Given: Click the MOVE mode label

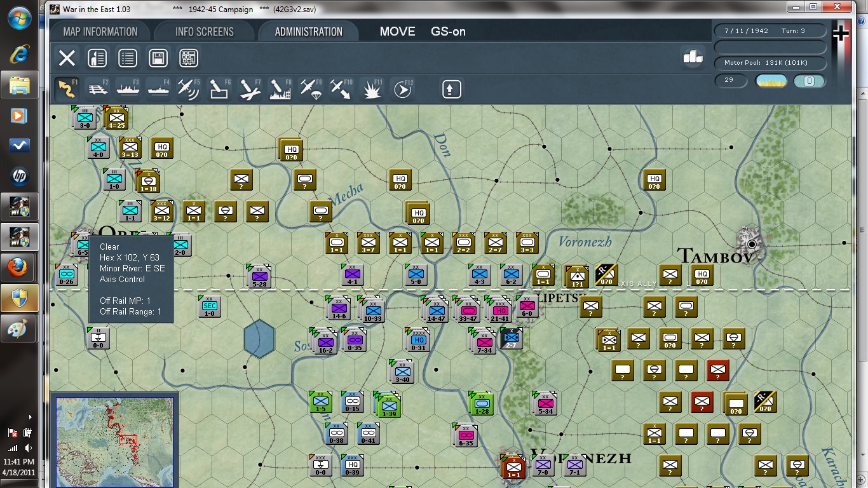Looking at the screenshot, I should point(397,32).
